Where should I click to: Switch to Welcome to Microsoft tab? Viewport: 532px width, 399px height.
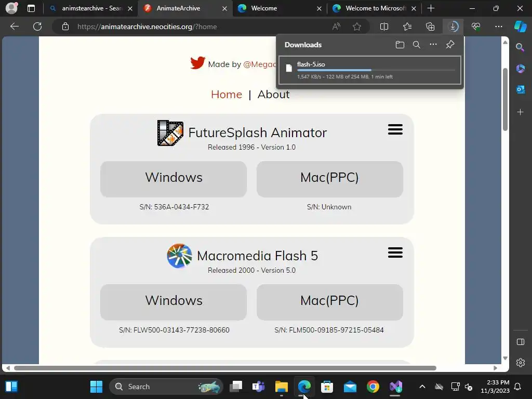tap(374, 8)
